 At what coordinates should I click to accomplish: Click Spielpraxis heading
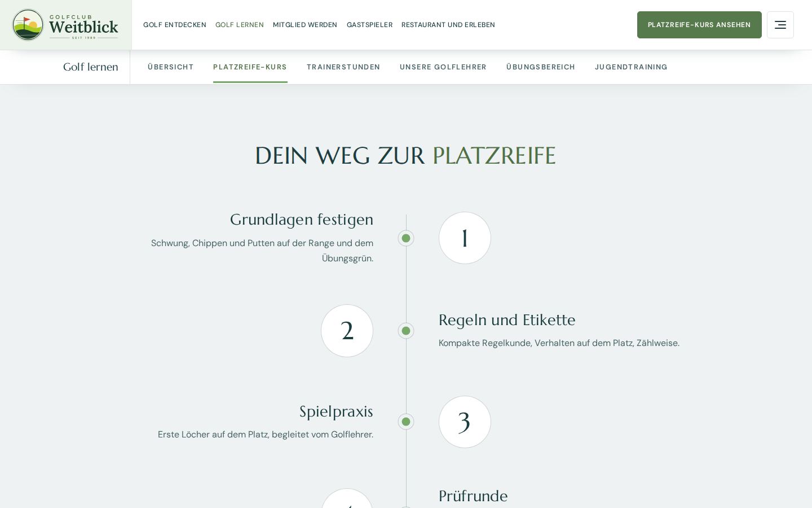click(336, 411)
